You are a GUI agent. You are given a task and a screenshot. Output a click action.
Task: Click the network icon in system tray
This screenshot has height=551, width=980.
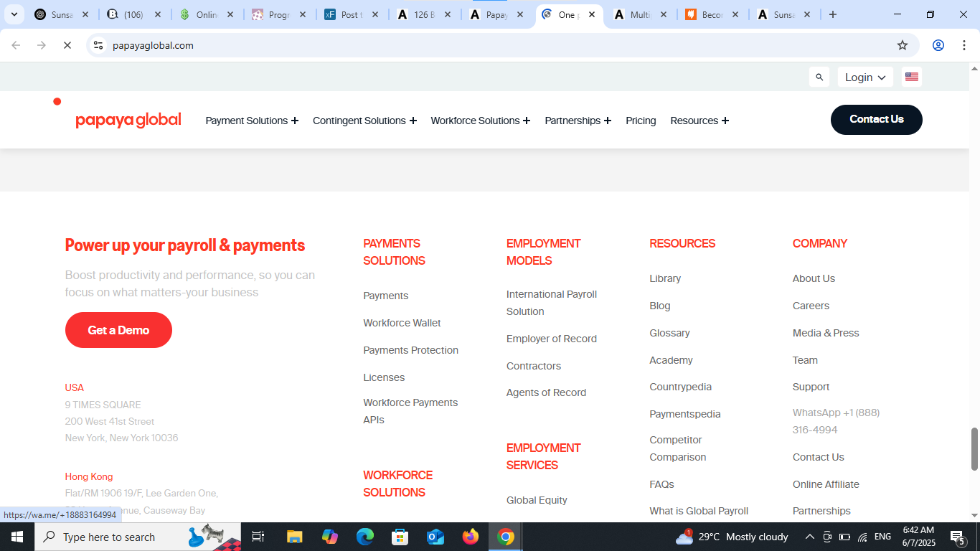click(x=862, y=537)
